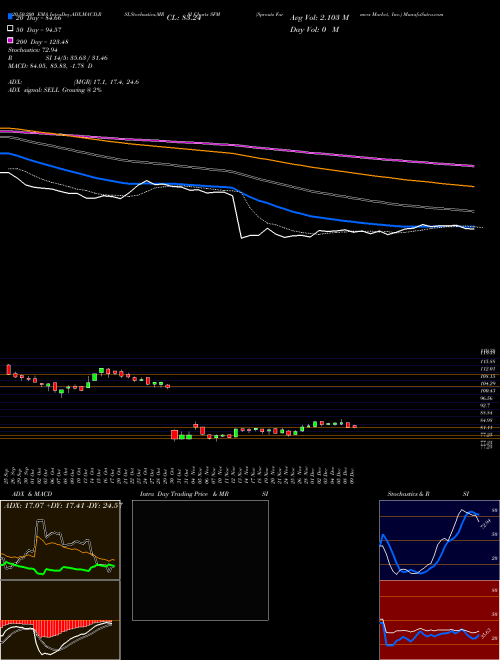
Task: Click the 'SI 14/3: 35.63 / 31.46' readout
Action: tap(77, 58)
